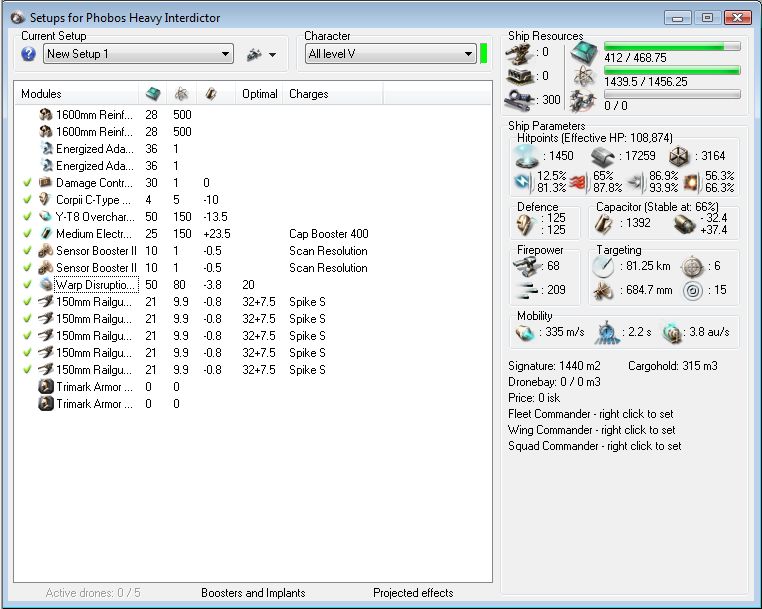762x609 pixels.
Task: Click the explosive resistance icon showing 56.3%
Action: 691,182
